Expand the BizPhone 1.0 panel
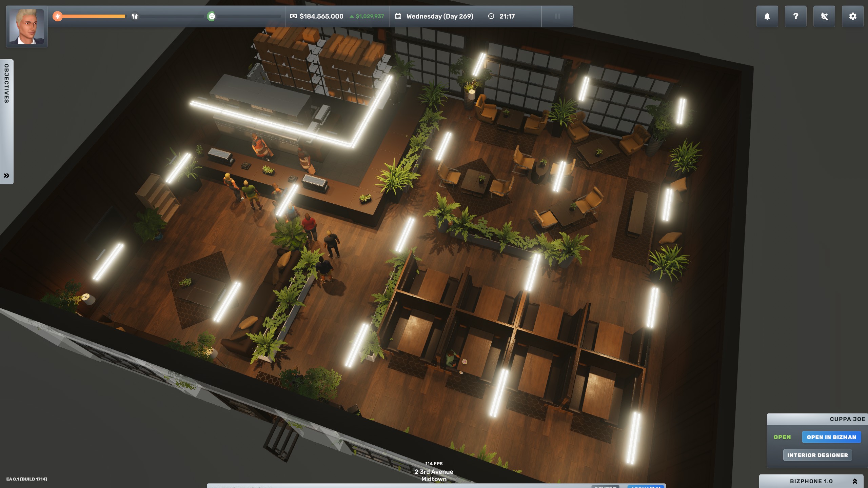The height and width of the screenshot is (488, 868). [x=854, y=481]
